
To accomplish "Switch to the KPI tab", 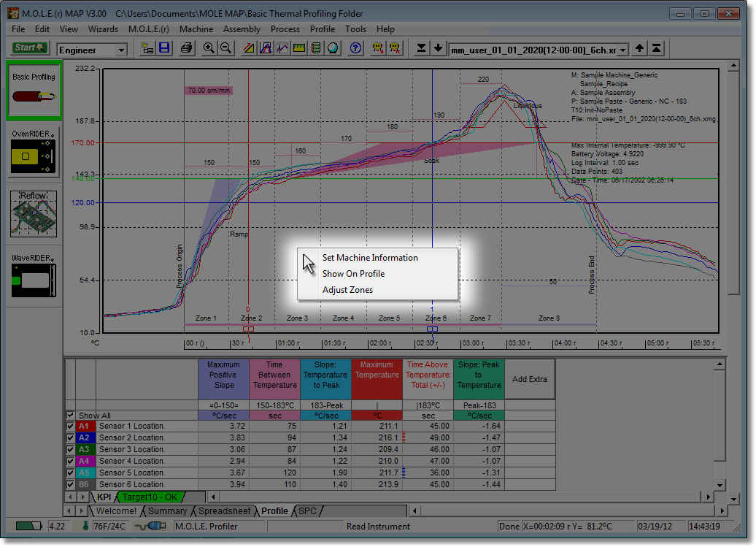I will [x=104, y=497].
